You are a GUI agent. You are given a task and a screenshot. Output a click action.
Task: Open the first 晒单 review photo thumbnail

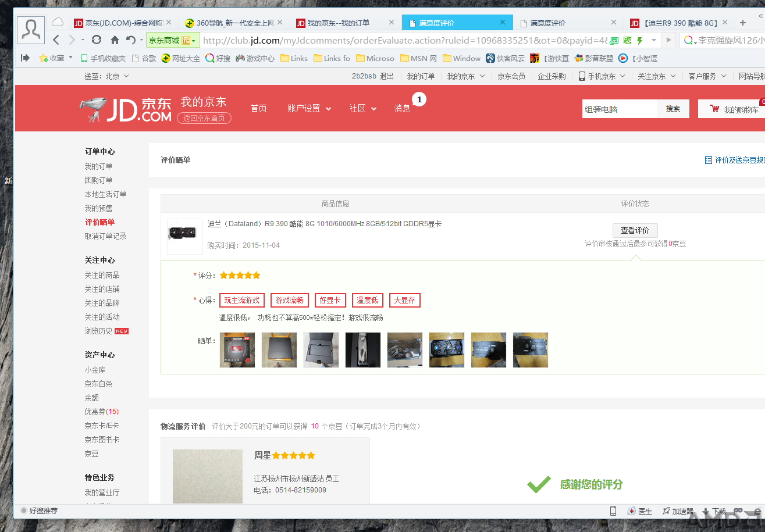coord(237,350)
